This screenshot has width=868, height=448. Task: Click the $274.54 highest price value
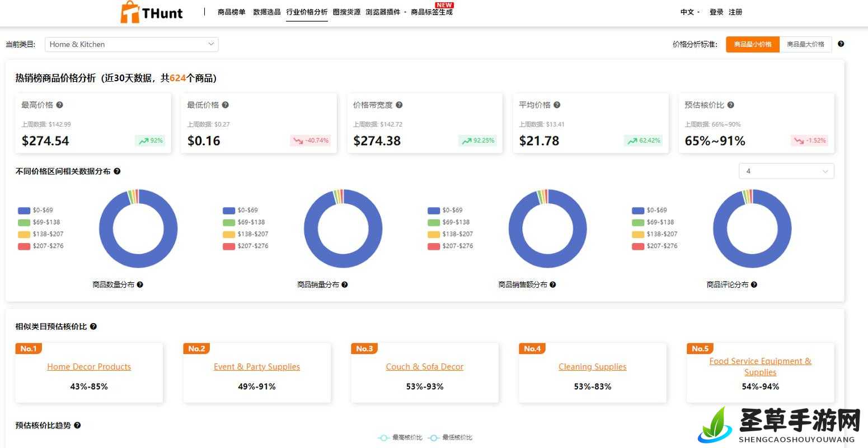45,141
